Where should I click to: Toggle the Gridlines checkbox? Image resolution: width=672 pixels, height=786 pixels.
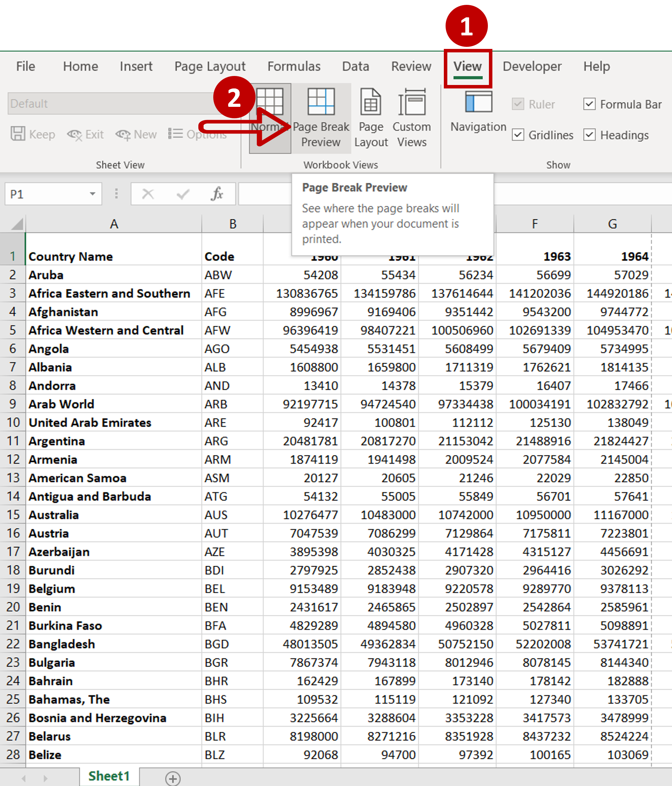(518, 135)
